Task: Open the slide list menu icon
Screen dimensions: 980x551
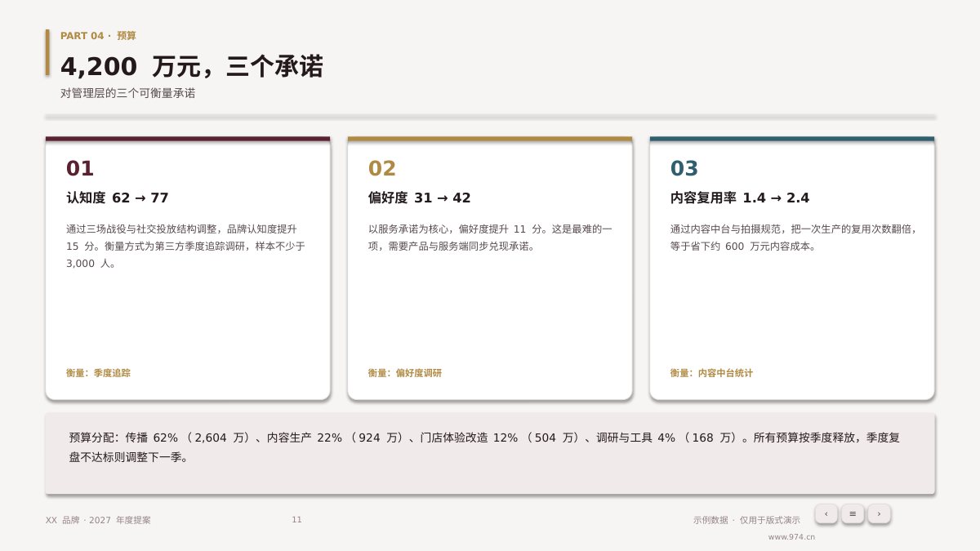Action: point(853,513)
